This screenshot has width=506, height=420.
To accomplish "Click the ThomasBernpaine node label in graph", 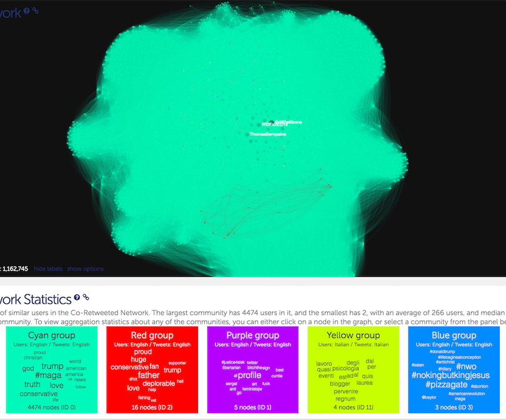I will tap(268, 134).
